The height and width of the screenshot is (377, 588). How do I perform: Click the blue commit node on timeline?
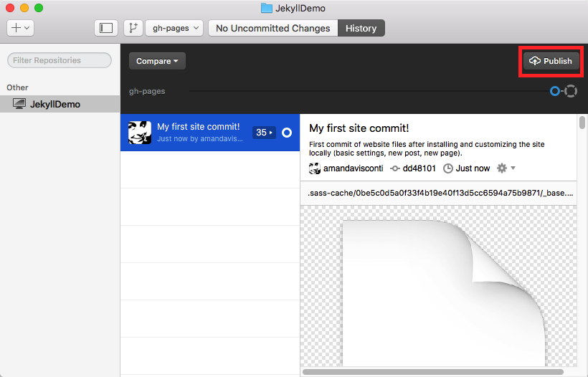(x=554, y=91)
